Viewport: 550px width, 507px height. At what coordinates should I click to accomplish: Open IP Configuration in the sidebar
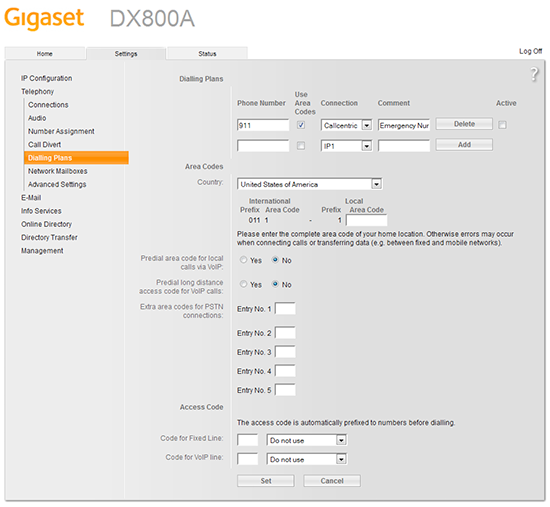[x=47, y=78]
